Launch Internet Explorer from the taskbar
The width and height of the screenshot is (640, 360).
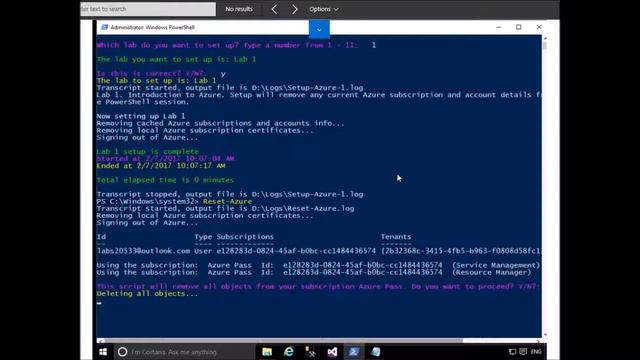289,352
